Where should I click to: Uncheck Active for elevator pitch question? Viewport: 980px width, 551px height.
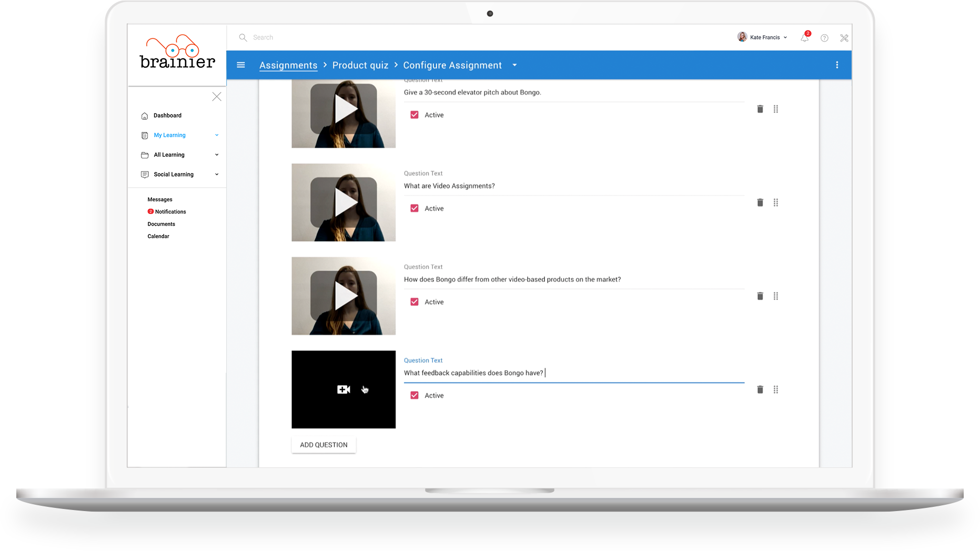click(x=415, y=115)
